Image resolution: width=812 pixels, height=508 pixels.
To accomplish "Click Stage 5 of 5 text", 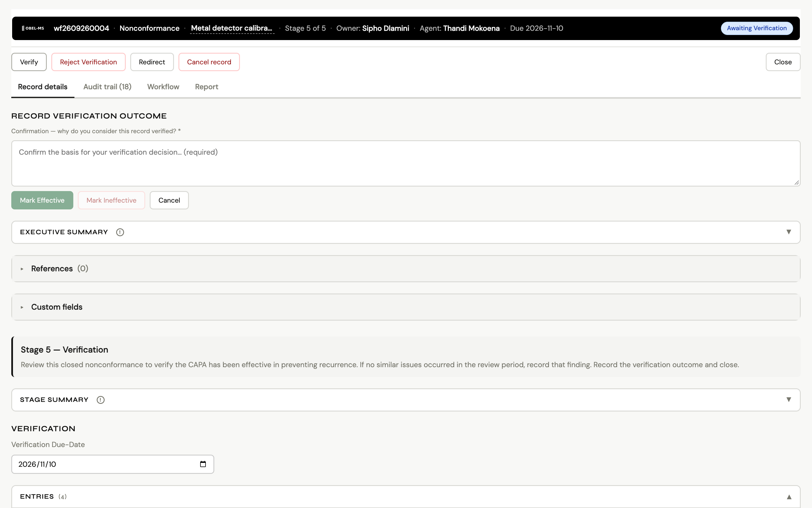I will click(305, 28).
